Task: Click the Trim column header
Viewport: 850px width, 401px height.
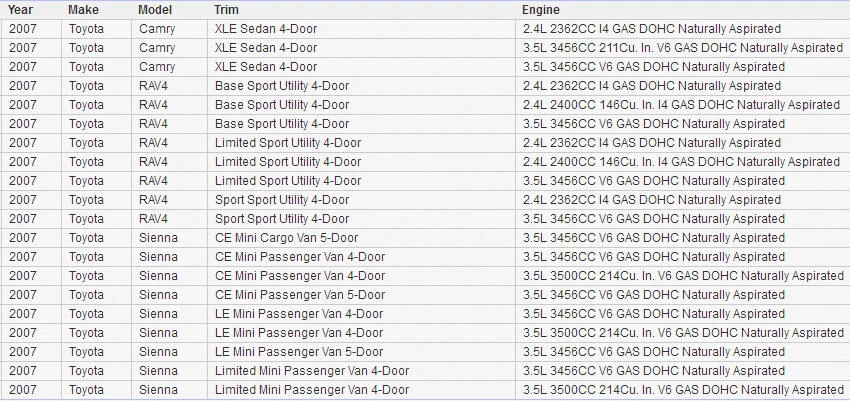Action: (x=226, y=10)
